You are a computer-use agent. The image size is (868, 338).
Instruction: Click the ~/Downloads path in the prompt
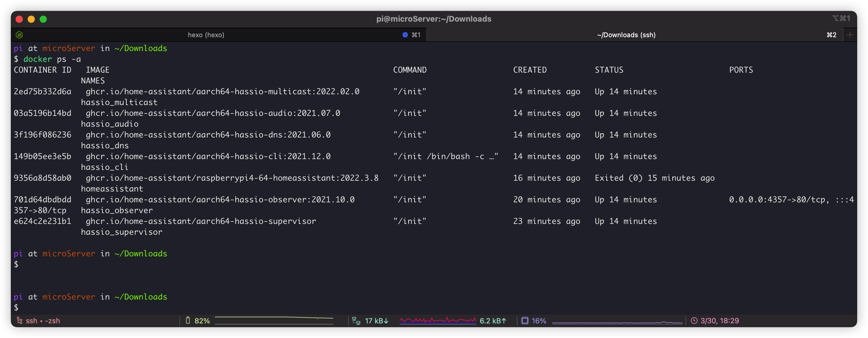(x=141, y=48)
